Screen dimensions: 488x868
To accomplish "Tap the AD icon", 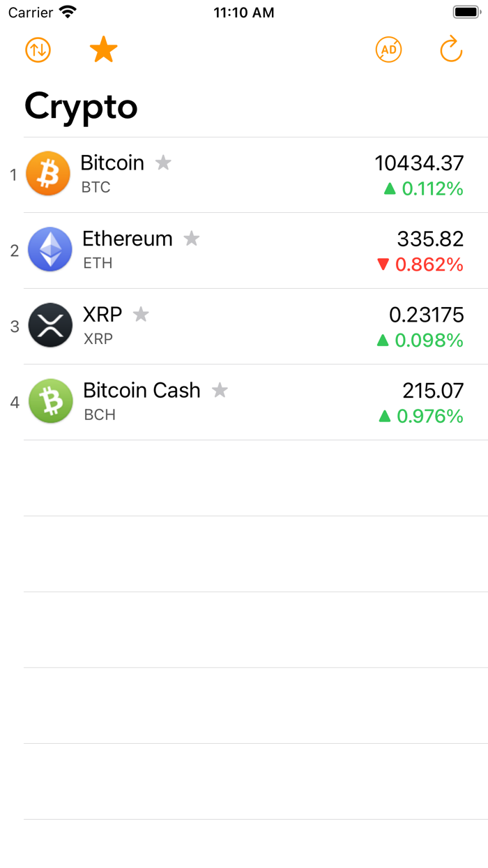I will (x=388, y=50).
